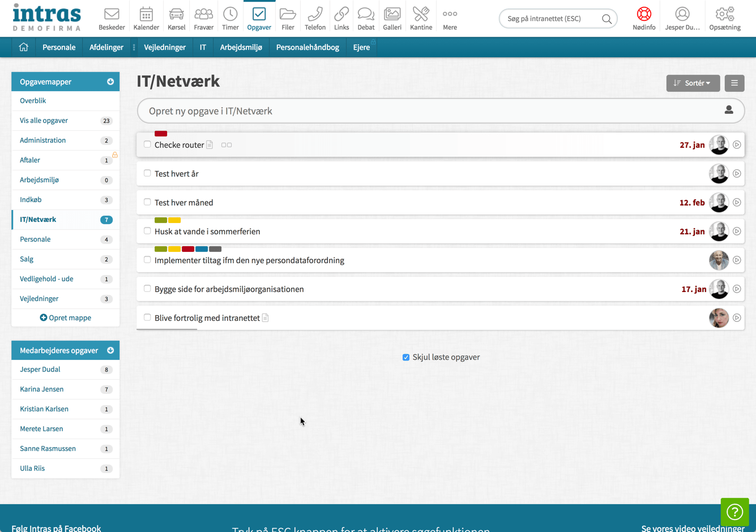Click the plus icon on Opgavemapper header
756x532 pixels.
pos(110,82)
